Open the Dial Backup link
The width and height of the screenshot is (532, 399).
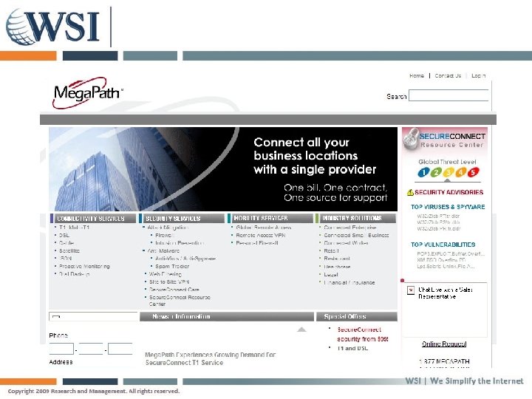[75, 274]
